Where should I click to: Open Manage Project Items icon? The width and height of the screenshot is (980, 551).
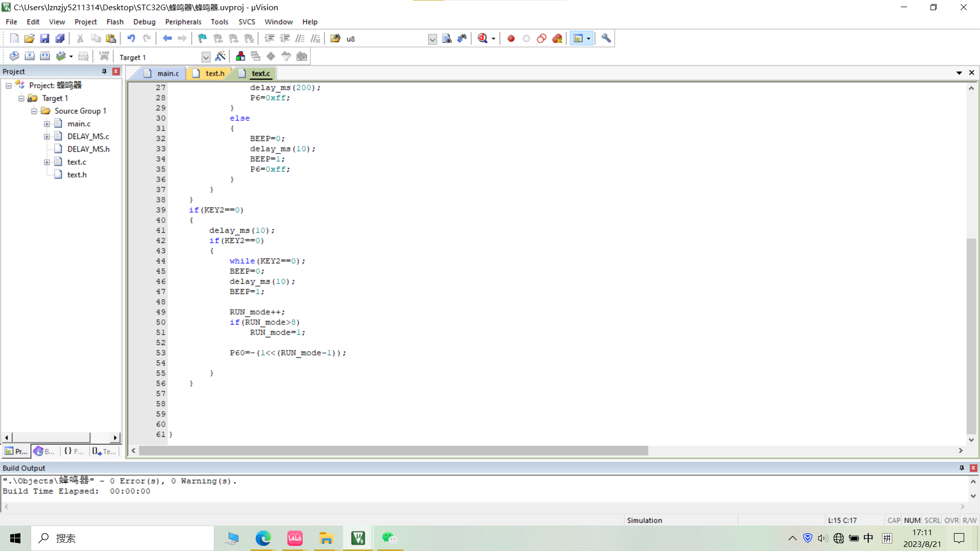(240, 56)
